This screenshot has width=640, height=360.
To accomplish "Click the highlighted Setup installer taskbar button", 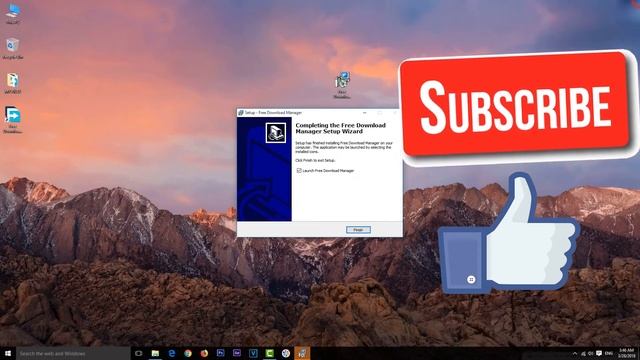I will coord(302,353).
